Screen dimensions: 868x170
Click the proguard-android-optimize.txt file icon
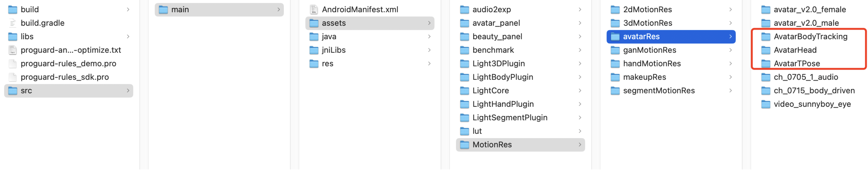(x=12, y=50)
